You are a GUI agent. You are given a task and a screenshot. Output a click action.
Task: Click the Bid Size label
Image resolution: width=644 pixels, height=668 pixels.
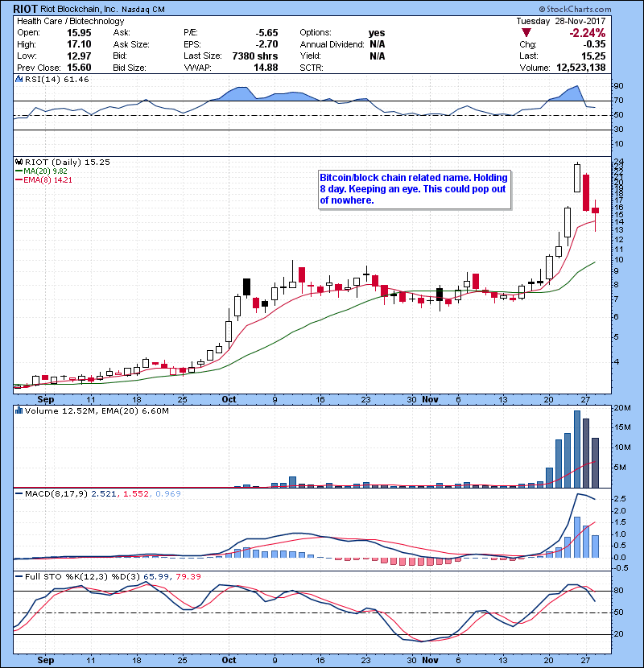(130, 68)
